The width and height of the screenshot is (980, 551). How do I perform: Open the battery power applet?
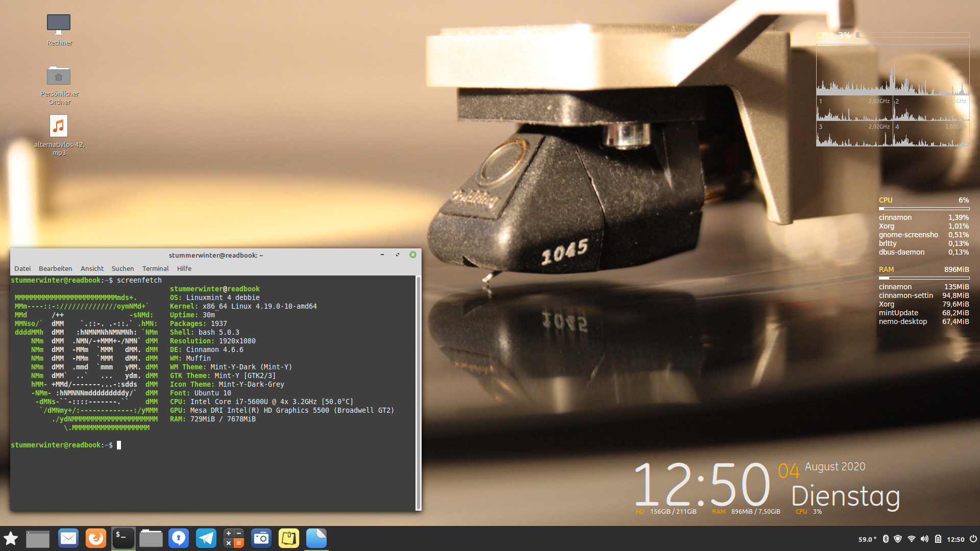pyautogui.click(x=938, y=539)
